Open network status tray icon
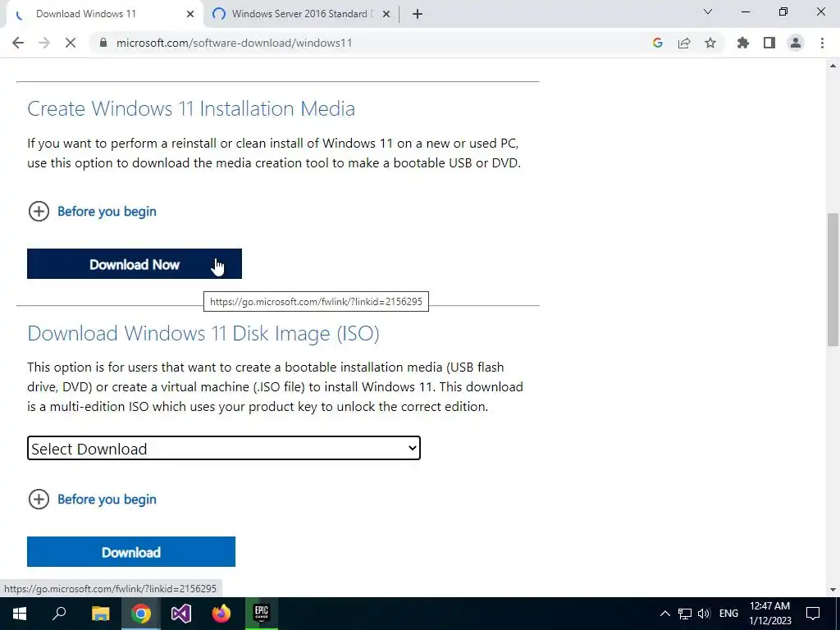Screen dimensions: 840x630 click(685, 614)
